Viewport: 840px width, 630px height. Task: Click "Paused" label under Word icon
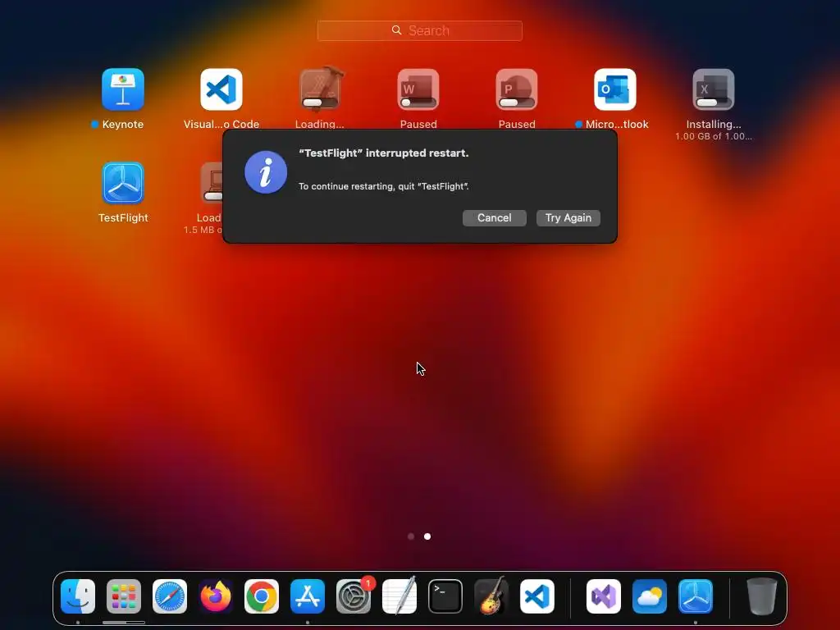coord(418,125)
